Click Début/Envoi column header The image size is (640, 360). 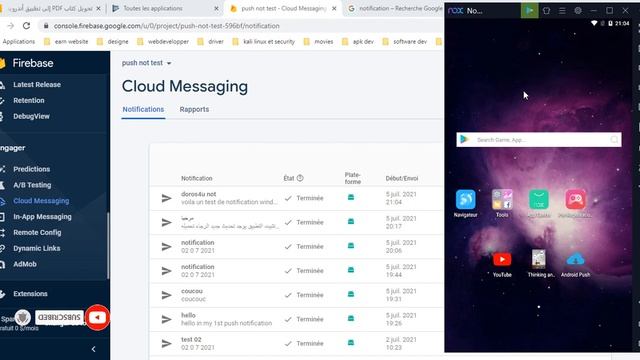[x=402, y=178]
